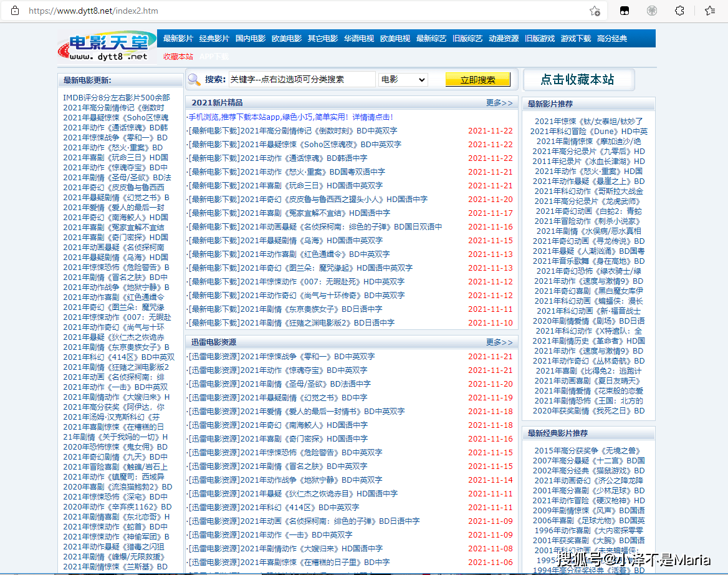The height and width of the screenshot is (575, 728).
Task: Add a bookmark via the address bar star icon
Action: coord(595,11)
